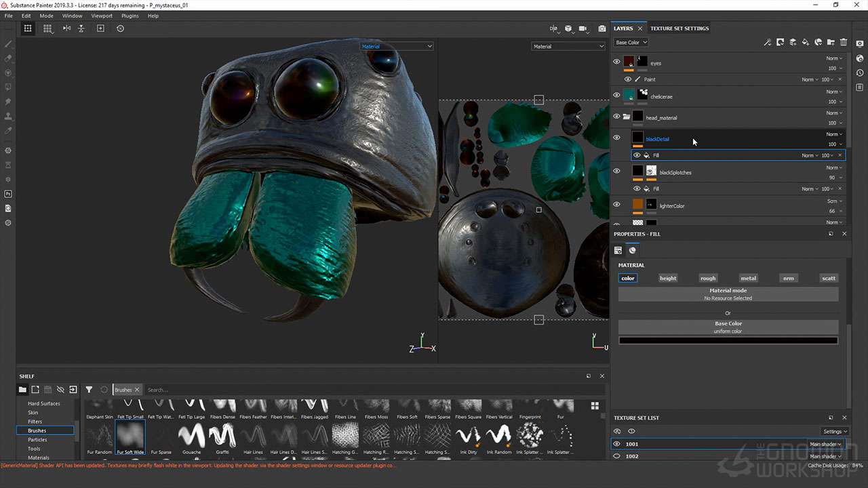Add a smart material layer
Image resolution: width=868 pixels, height=488 pixels.
pos(818,42)
